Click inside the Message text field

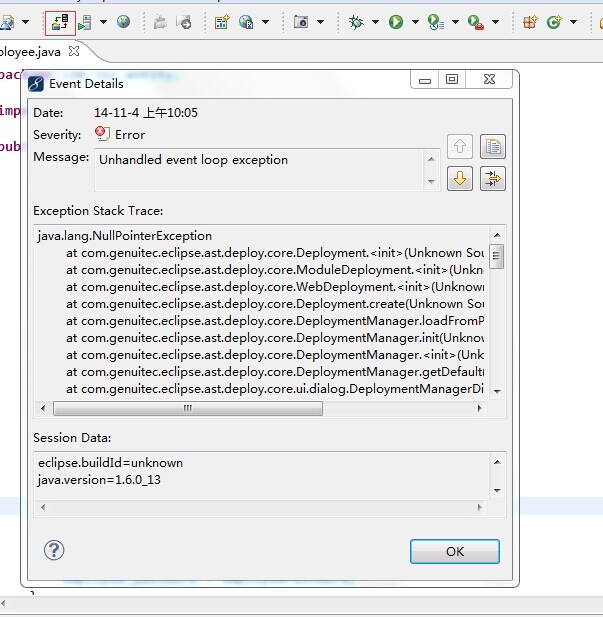coord(258,170)
